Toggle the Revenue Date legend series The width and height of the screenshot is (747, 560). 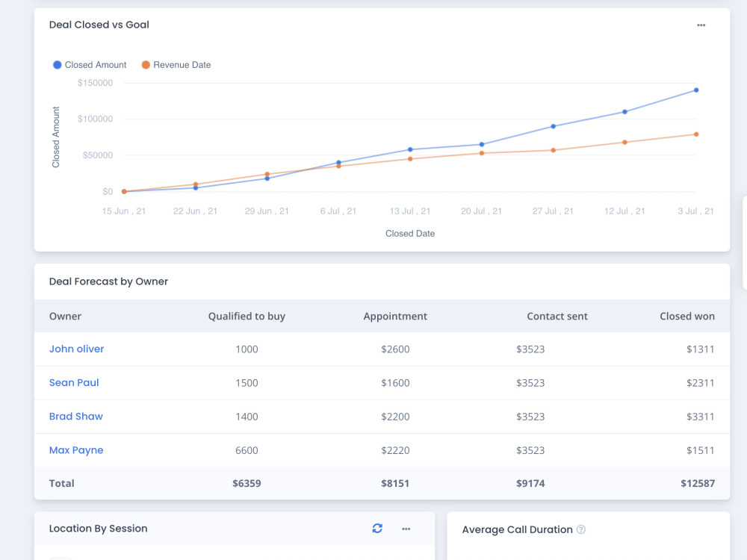(x=176, y=65)
